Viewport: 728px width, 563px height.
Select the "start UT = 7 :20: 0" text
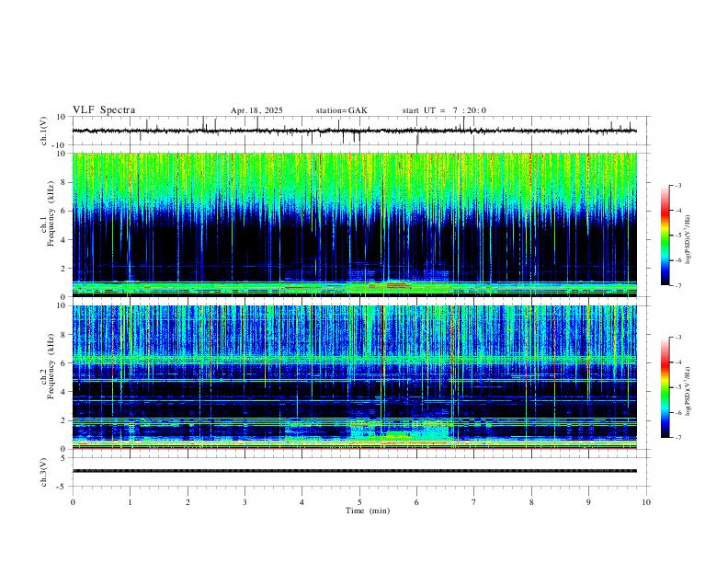[444, 110]
